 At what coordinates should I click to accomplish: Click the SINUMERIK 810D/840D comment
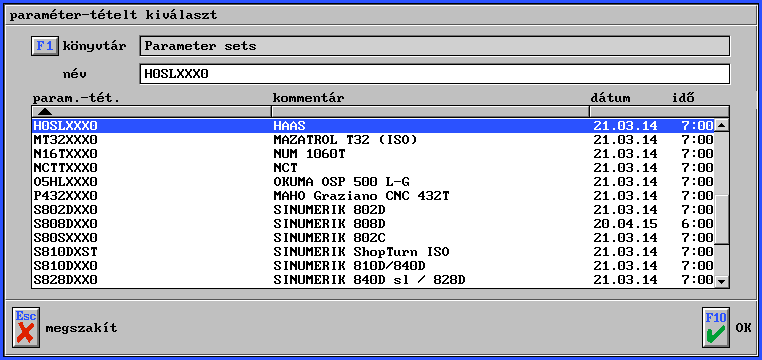coord(349,266)
